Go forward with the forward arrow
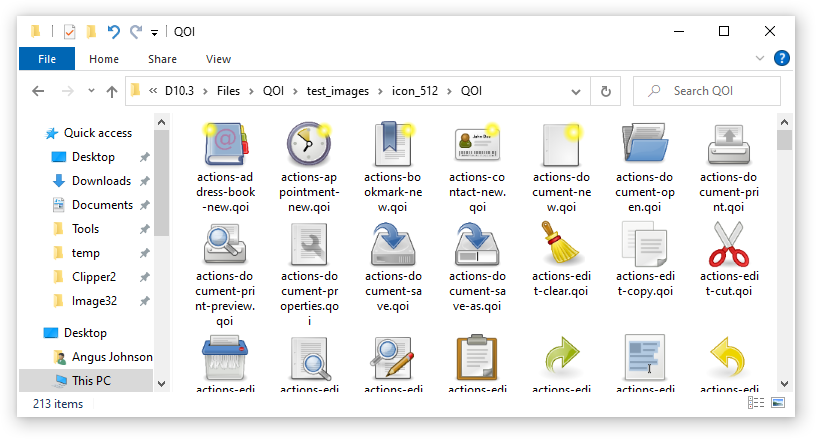The height and width of the screenshot is (439, 816). (68, 92)
